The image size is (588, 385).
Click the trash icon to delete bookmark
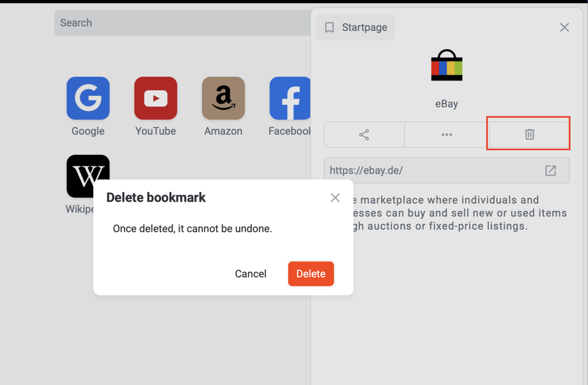(x=529, y=134)
